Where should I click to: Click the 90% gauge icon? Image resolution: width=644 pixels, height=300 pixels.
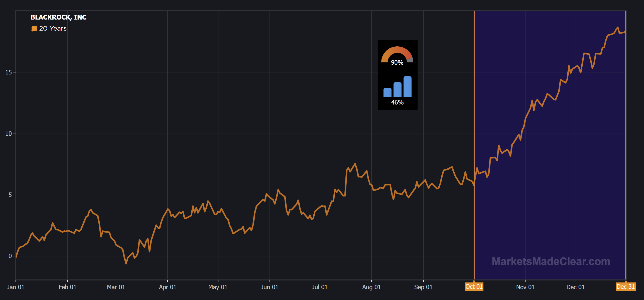397,54
